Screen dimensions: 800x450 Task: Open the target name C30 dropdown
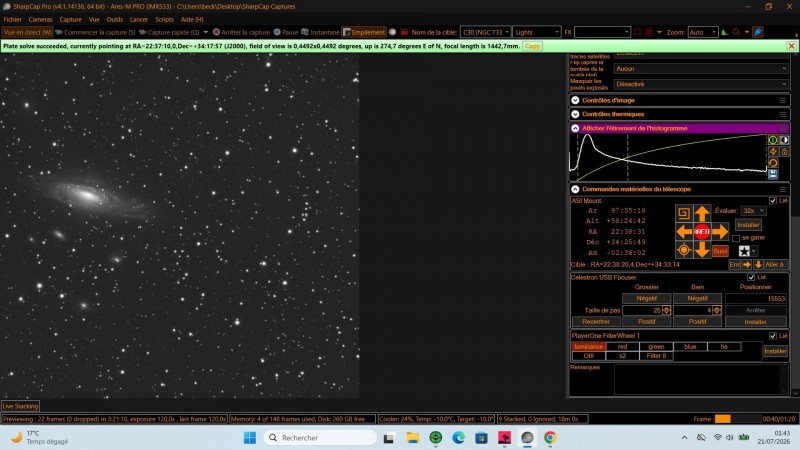tap(485, 32)
